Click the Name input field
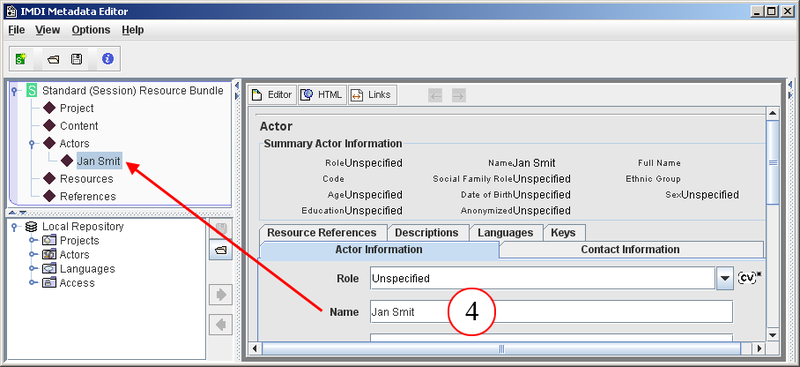800x367 pixels. pyautogui.click(x=552, y=312)
